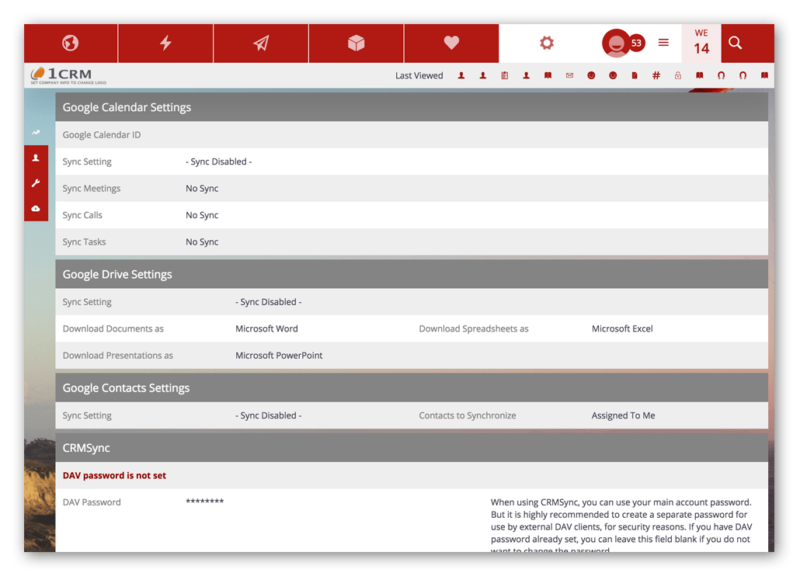Open the heart icon navigation tab
This screenshot has width=800, height=580.
451,43
